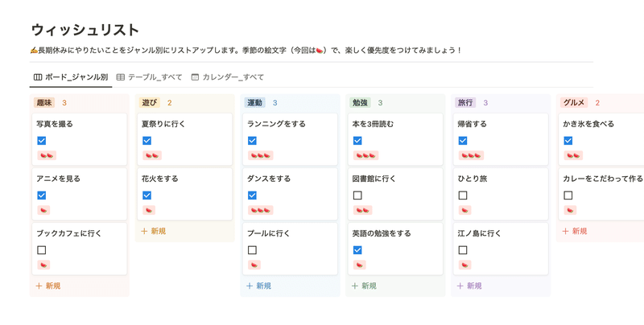Open the カレーをこだわって作る card title

[x=603, y=179]
